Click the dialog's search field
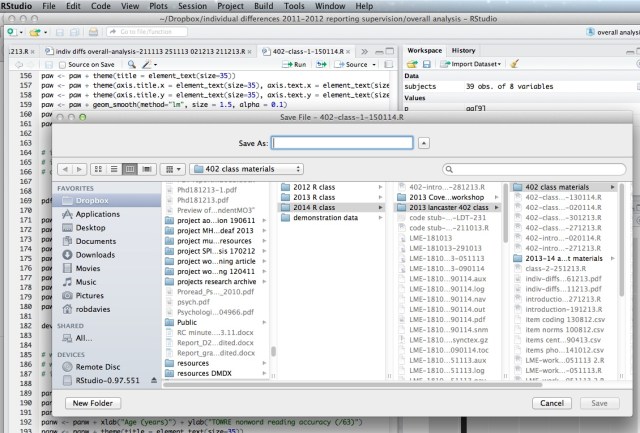This screenshot has height=433, width=640. pos(534,169)
